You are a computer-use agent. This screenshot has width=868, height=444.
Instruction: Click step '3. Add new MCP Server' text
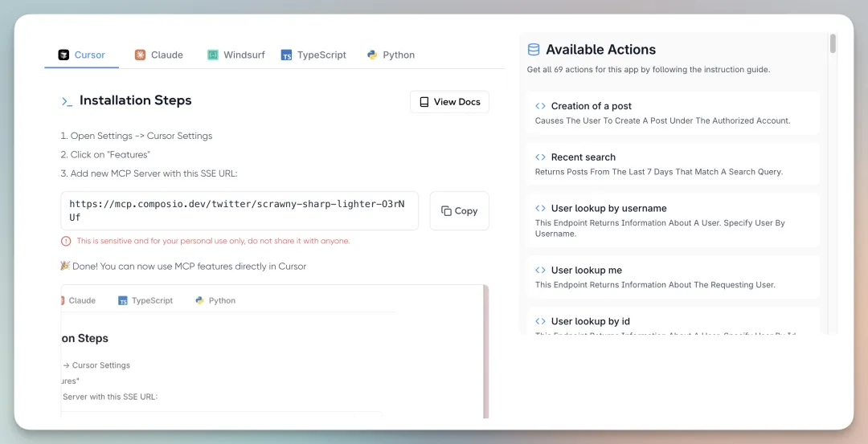click(149, 173)
